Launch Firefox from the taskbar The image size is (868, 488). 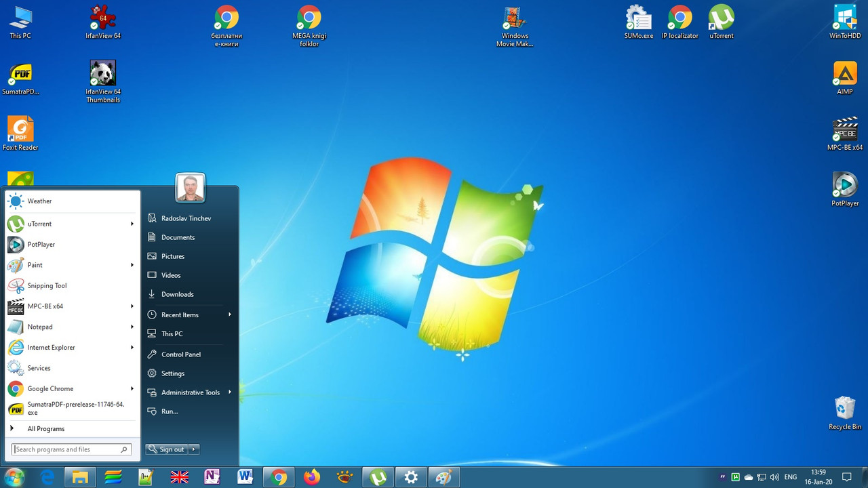point(311,477)
